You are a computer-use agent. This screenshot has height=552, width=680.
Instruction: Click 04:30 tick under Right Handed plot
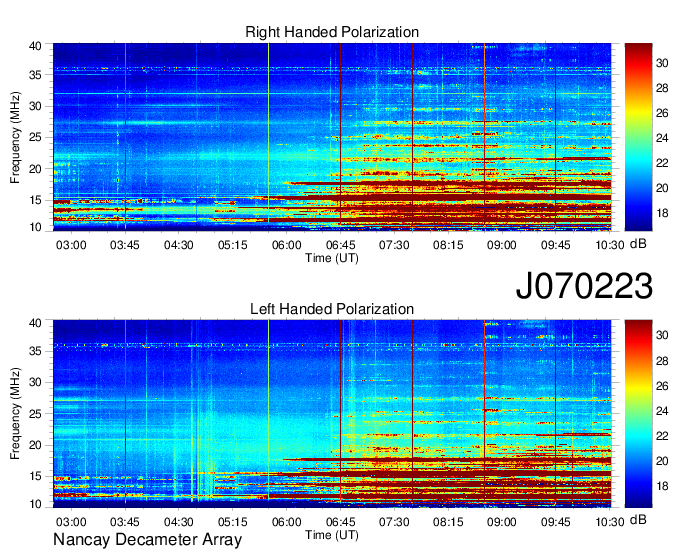coord(179,245)
